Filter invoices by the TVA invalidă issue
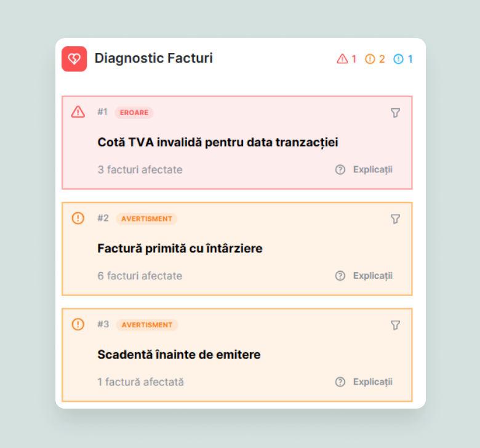This screenshot has height=448, width=480. [x=395, y=113]
